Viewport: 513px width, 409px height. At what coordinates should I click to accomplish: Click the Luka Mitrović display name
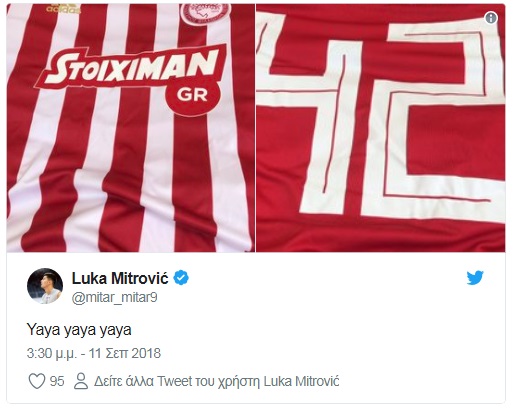pyautogui.click(x=120, y=278)
